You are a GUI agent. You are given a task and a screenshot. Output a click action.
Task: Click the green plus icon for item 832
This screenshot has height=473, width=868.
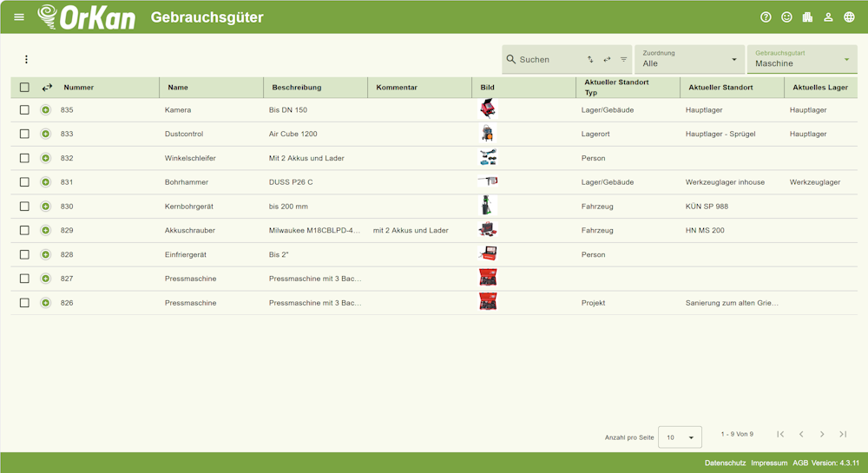(45, 158)
